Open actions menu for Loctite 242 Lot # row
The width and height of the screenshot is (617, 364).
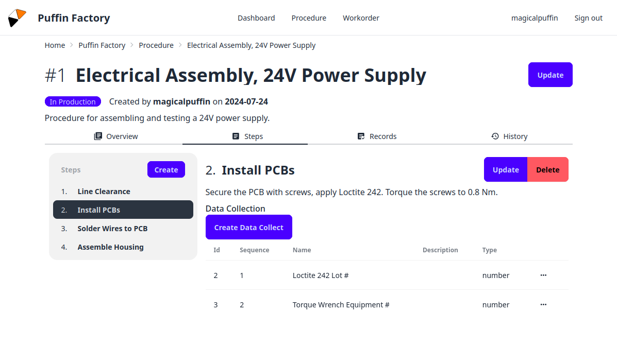[x=543, y=275]
